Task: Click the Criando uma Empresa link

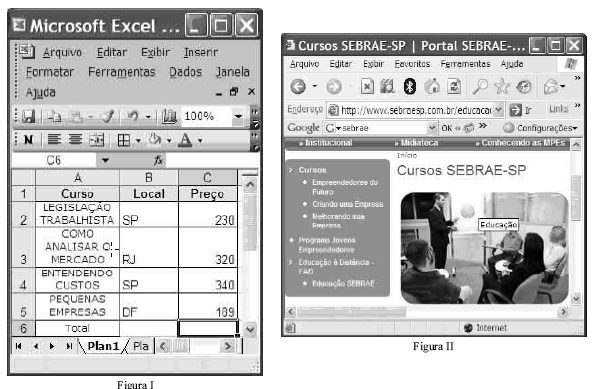Action: 347,204
